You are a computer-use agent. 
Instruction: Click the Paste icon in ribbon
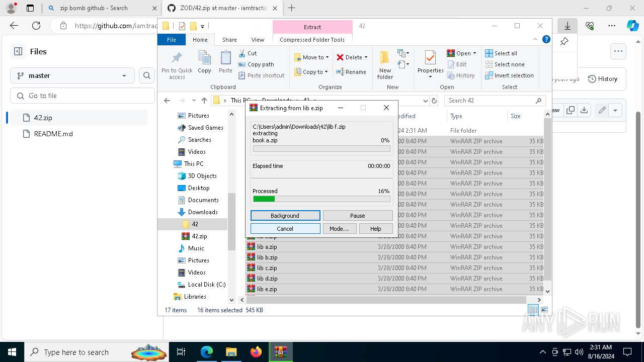(225, 62)
